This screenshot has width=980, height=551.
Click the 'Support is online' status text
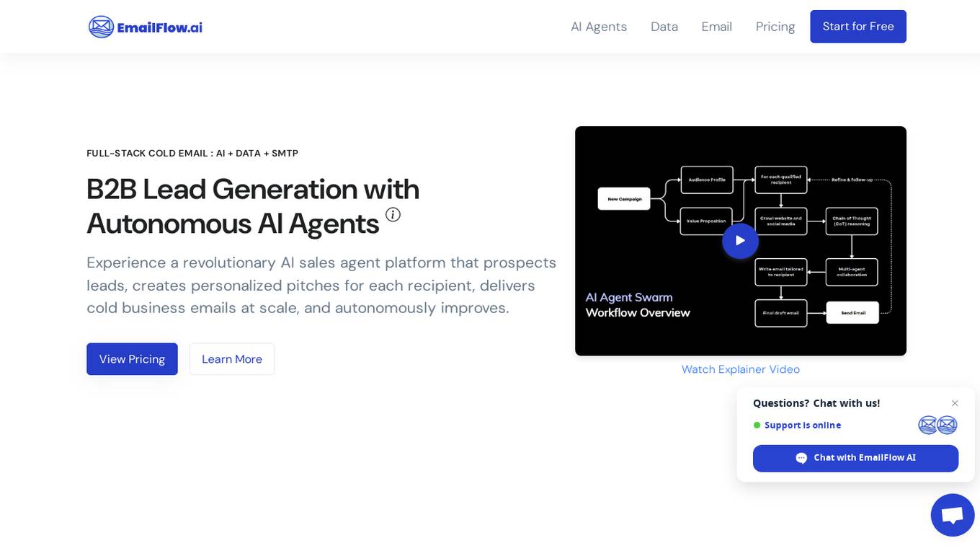[x=803, y=426]
